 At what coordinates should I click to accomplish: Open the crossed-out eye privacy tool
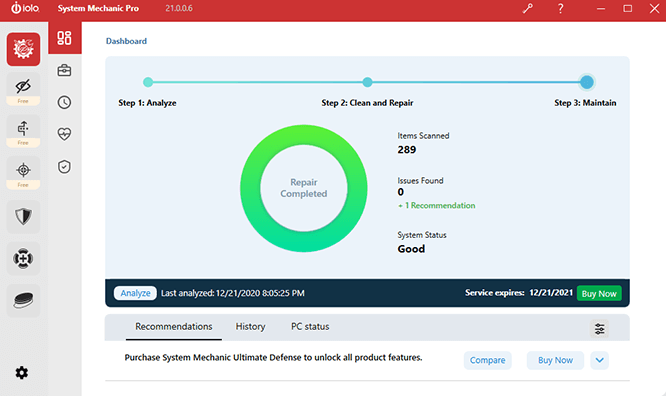[x=23, y=88]
